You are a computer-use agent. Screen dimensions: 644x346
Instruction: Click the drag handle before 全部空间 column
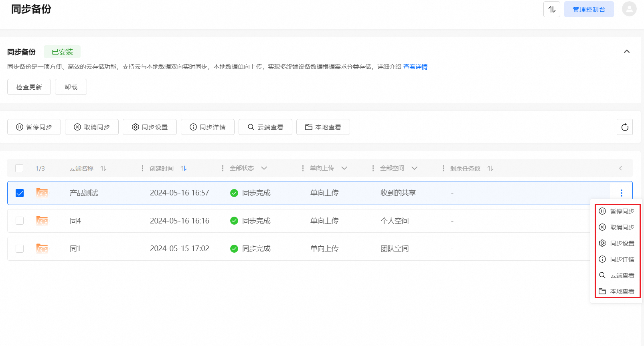(x=373, y=168)
